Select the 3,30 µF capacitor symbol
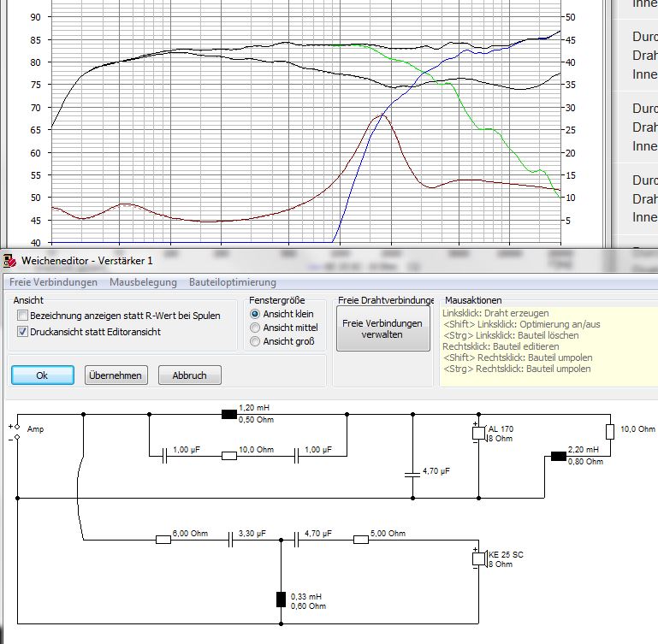658x644 pixels. point(230,540)
